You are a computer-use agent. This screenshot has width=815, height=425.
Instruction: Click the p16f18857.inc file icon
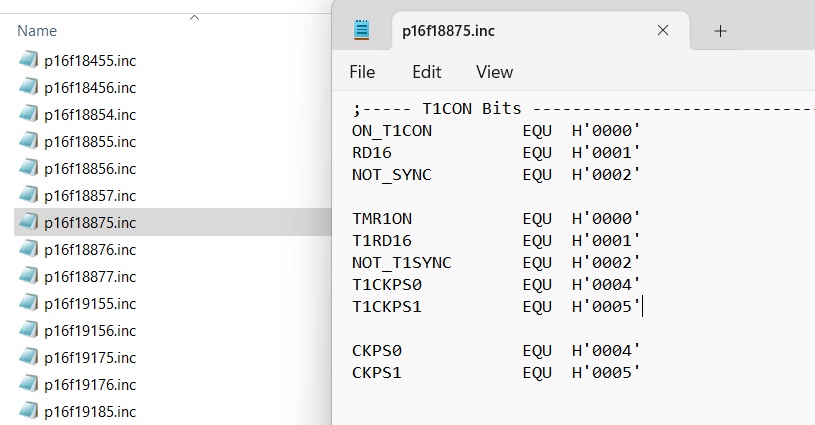28,195
